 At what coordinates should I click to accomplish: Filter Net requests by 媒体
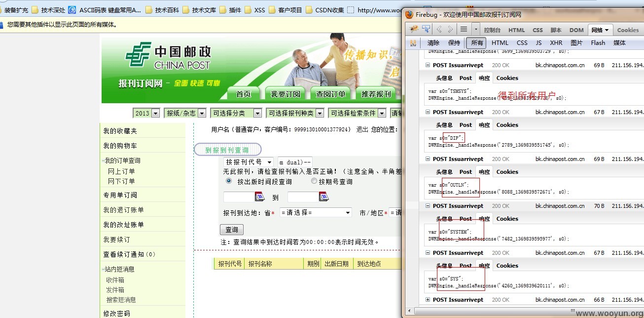(x=619, y=43)
